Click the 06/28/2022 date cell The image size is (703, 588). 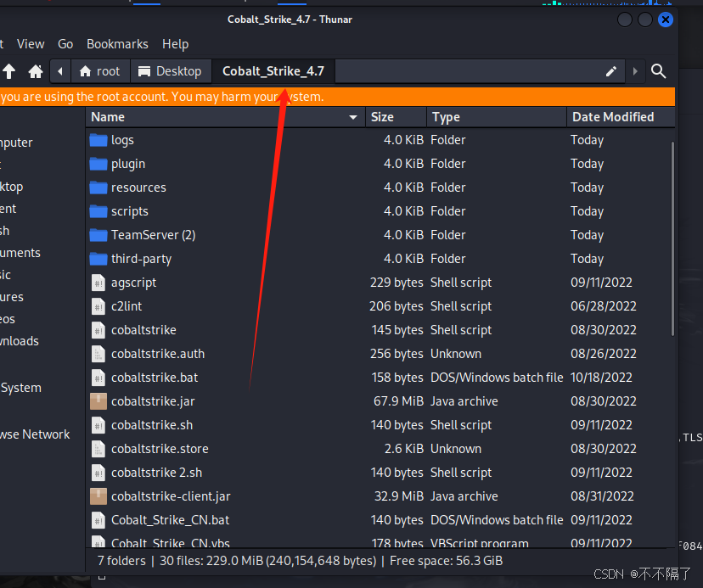604,306
